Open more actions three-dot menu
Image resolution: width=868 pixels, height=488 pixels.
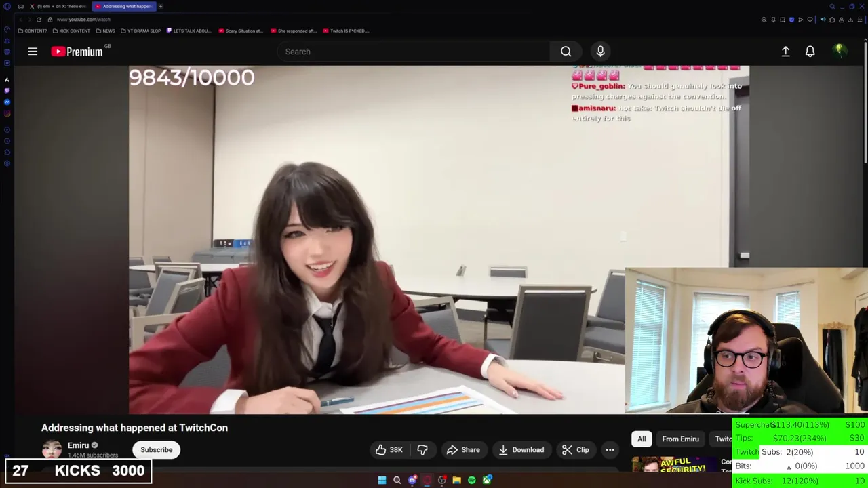click(610, 450)
